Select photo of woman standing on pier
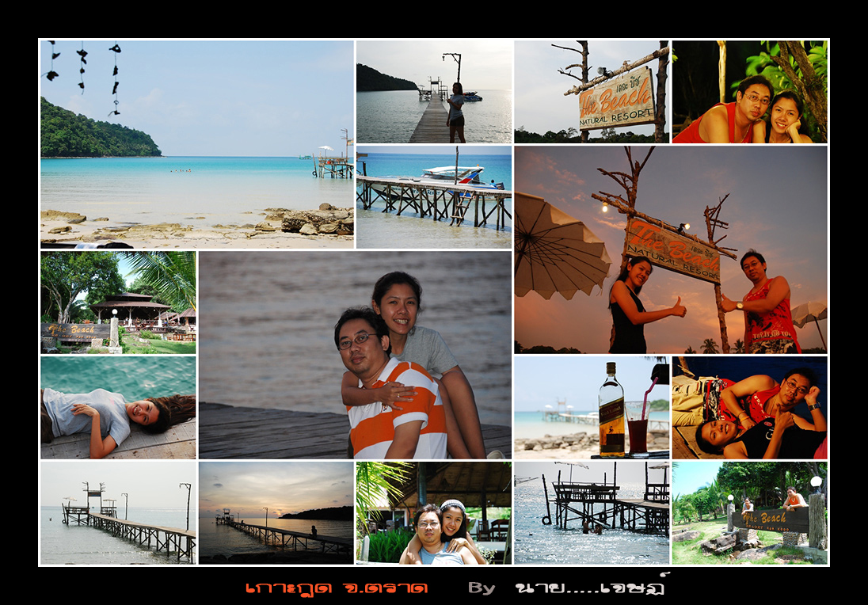The image size is (868, 605). pyautogui.click(x=434, y=92)
